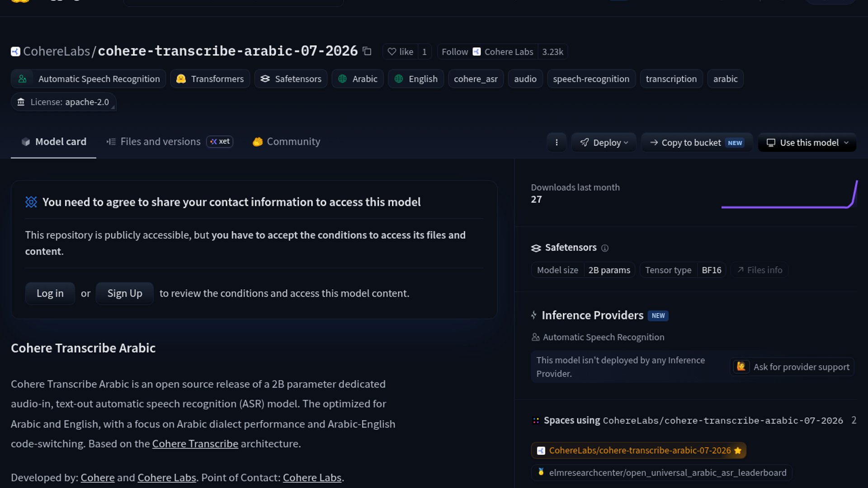
Task: Open the speech-recognition tag
Action: click(591, 79)
